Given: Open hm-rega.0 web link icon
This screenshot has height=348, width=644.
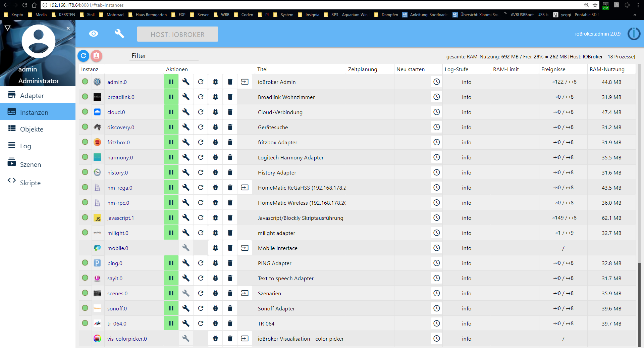Looking at the screenshot, I should click(x=245, y=188).
